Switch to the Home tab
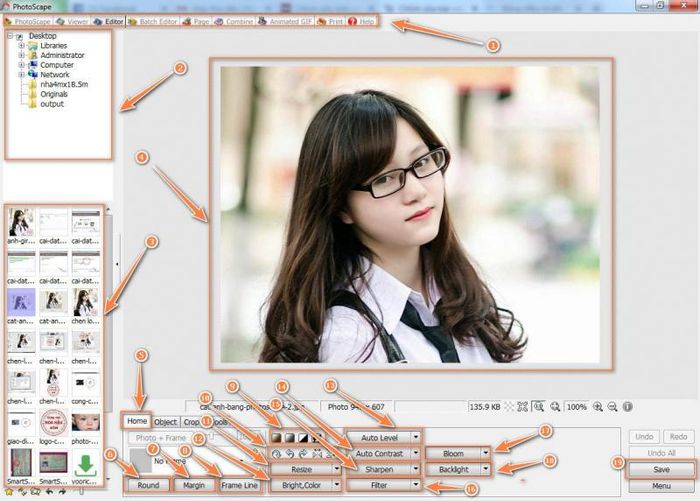This screenshot has width=700, height=501. coord(137,422)
